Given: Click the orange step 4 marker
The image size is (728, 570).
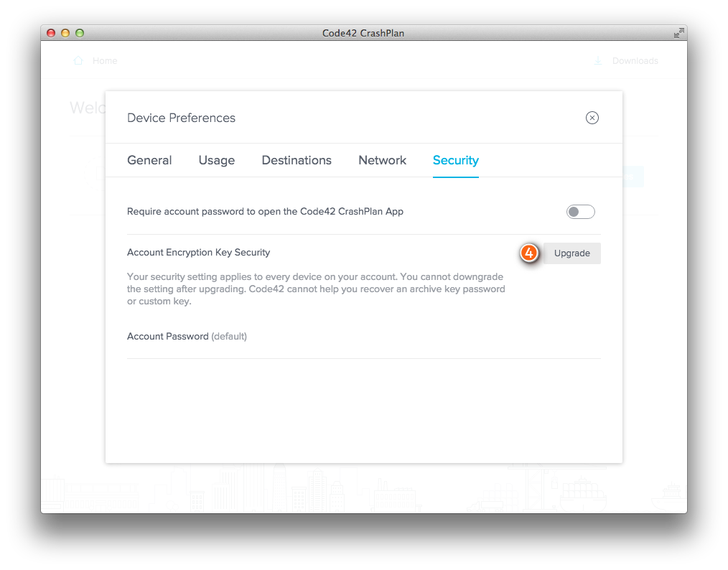Looking at the screenshot, I should point(529,253).
